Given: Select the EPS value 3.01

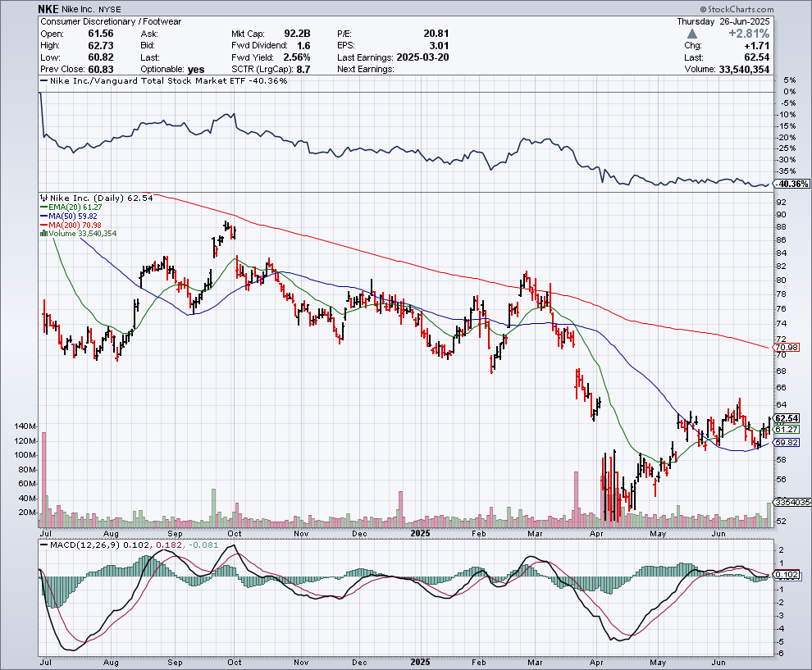Looking at the screenshot, I should click(439, 46).
